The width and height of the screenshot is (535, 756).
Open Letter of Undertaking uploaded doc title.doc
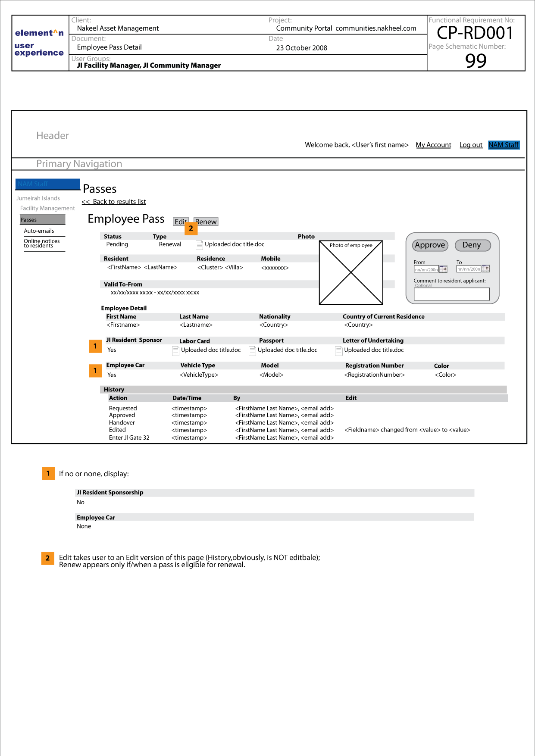point(374,350)
